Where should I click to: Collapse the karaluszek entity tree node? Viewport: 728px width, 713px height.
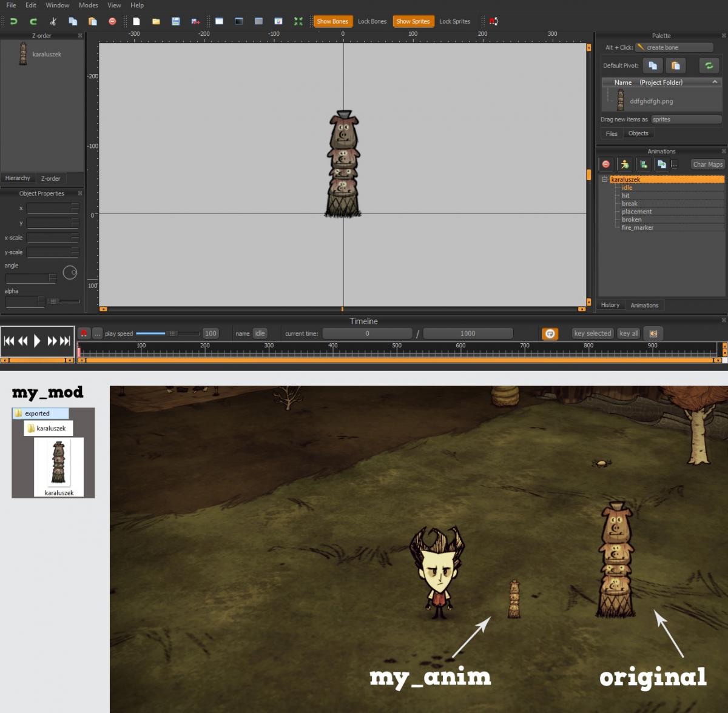(x=605, y=179)
